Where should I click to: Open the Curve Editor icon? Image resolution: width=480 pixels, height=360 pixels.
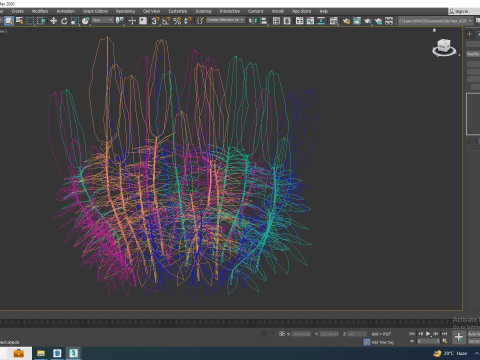(310, 21)
